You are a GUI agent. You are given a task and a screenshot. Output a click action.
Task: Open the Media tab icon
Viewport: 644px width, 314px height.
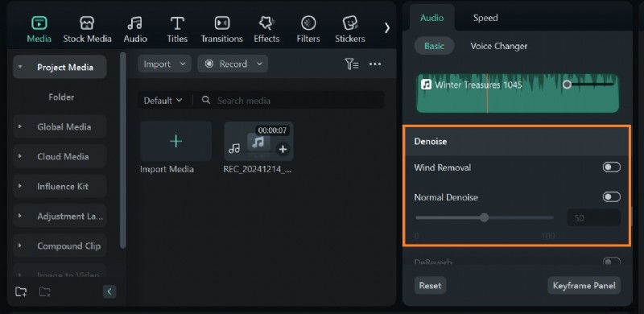pos(39,23)
